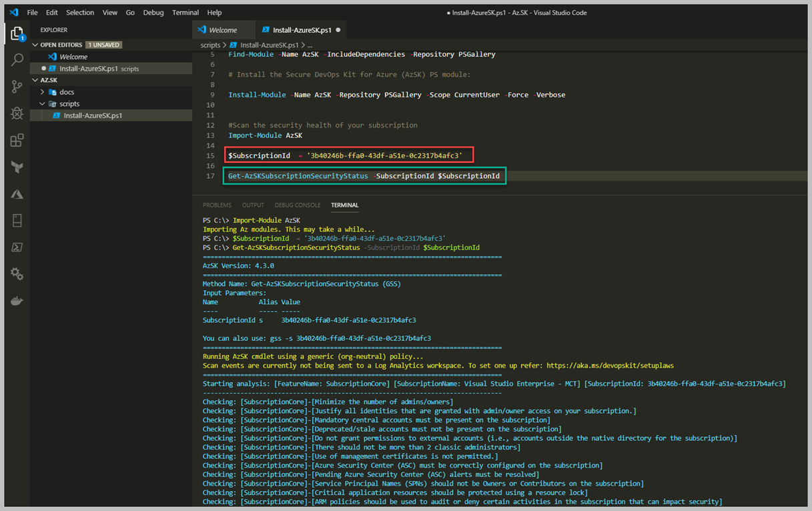Click the 'Input Parameters:' terminal line
The image size is (812, 511).
pos(234,293)
